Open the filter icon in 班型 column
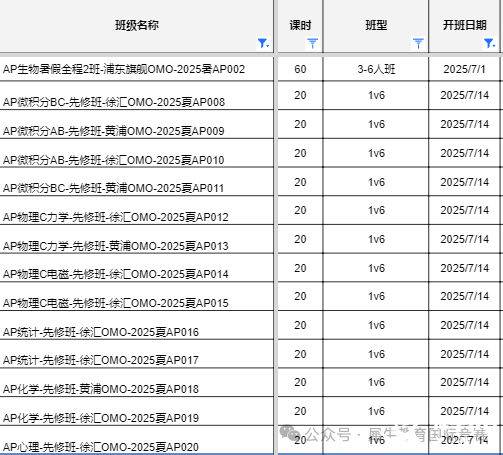 [418, 43]
